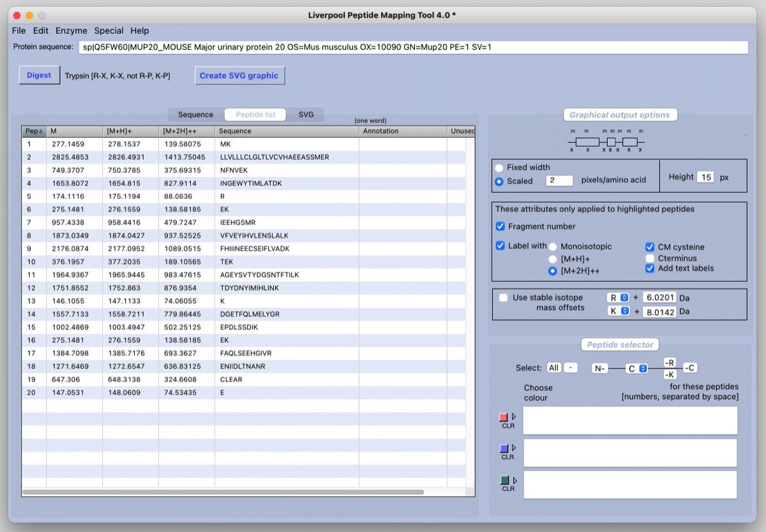Viewport: 766px width, 532px height.
Task: Open the C residue dropdown in Peptide selector
Action: pos(636,368)
